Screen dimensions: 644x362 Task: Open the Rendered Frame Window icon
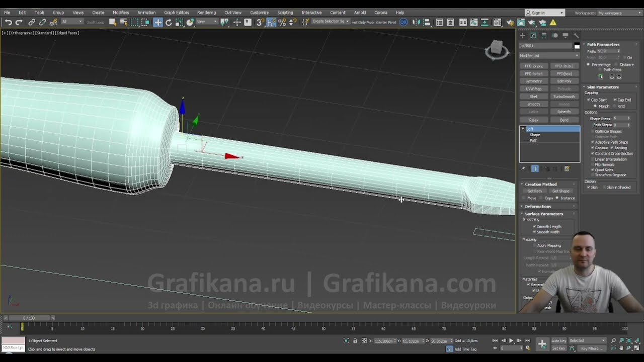click(521, 22)
